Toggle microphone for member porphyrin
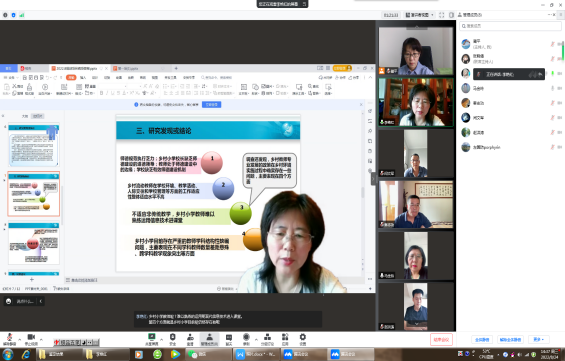Image resolution: width=565 pixels, height=361 pixels. coord(552,147)
